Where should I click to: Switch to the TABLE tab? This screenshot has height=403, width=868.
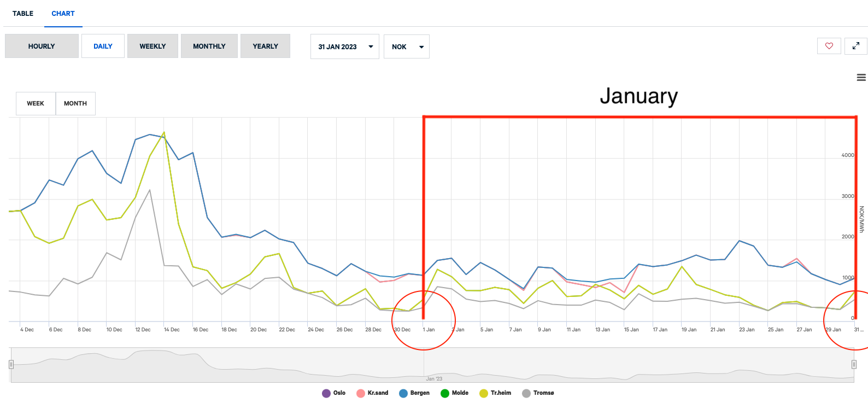[x=23, y=13]
